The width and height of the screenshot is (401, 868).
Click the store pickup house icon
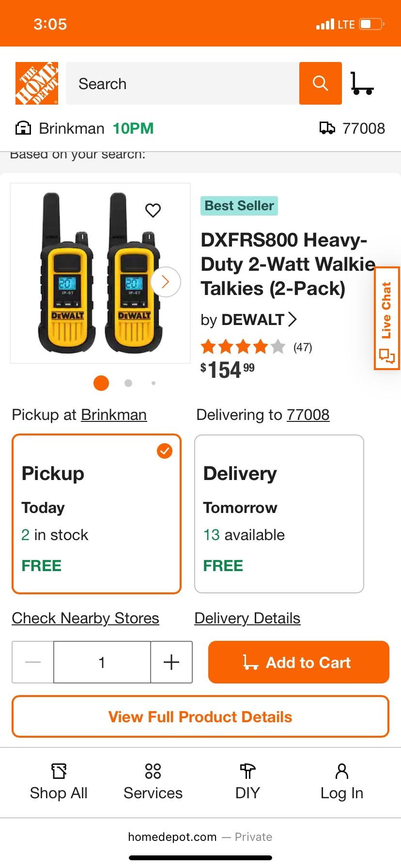[x=23, y=128]
